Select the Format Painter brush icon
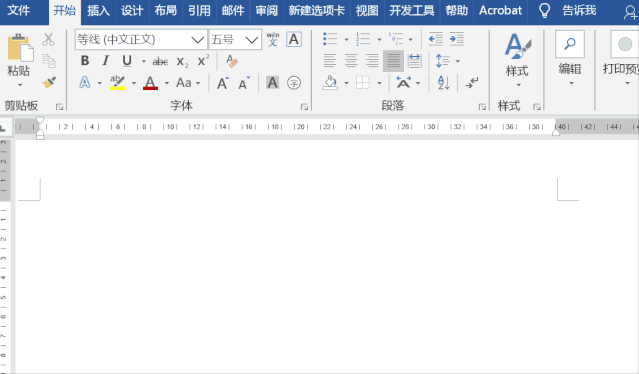The width and height of the screenshot is (639, 374). [49, 82]
